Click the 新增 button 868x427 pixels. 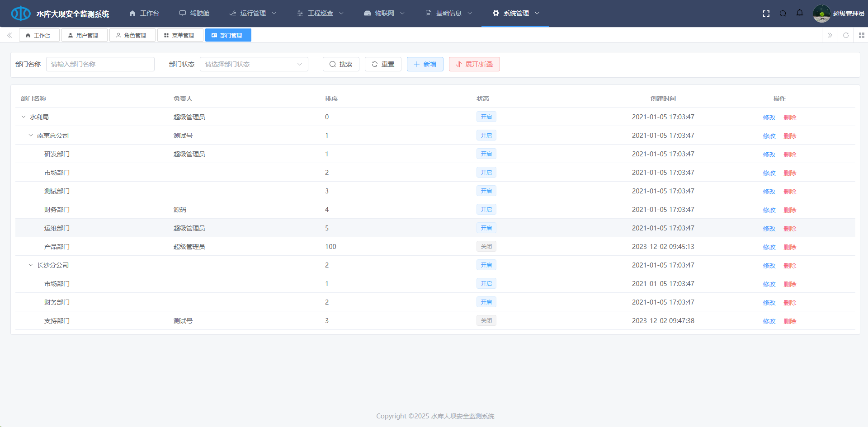pyautogui.click(x=425, y=64)
